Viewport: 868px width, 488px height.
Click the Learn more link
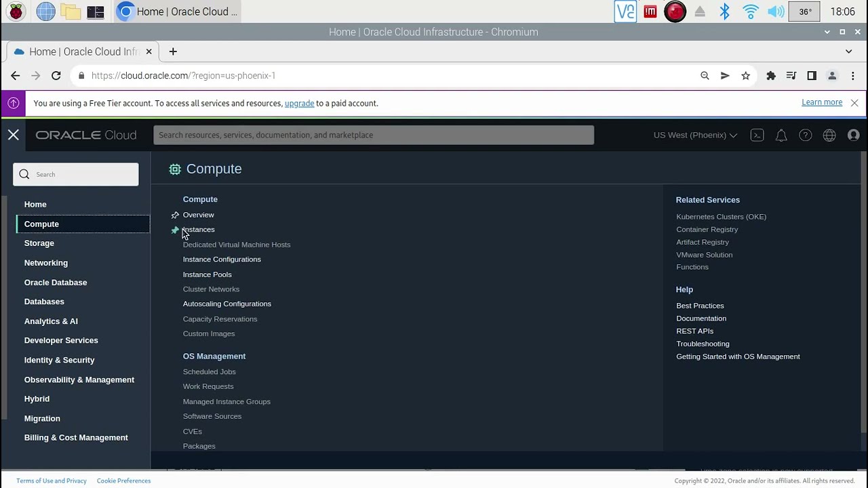pos(822,102)
